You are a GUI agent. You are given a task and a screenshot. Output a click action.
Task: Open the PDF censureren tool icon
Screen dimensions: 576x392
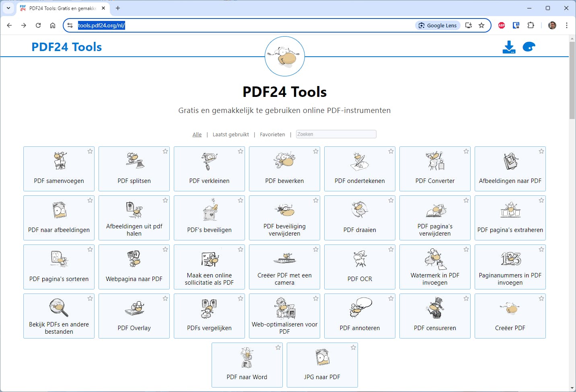pyautogui.click(x=435, y=308)
